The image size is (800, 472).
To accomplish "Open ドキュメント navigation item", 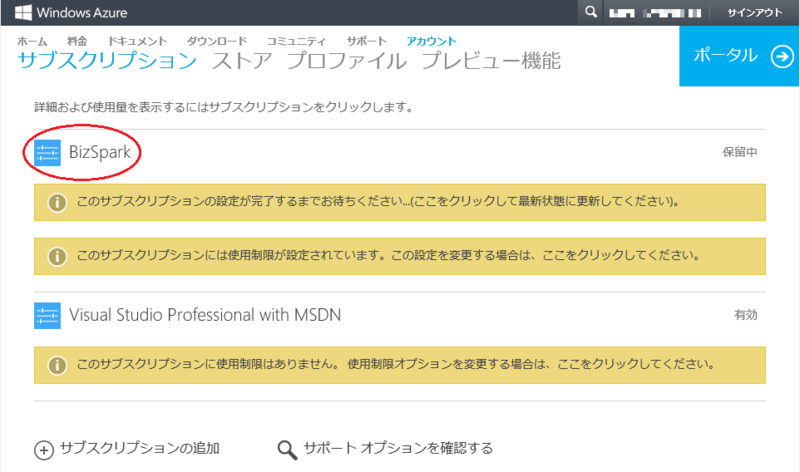I will (x=137, y=41).
